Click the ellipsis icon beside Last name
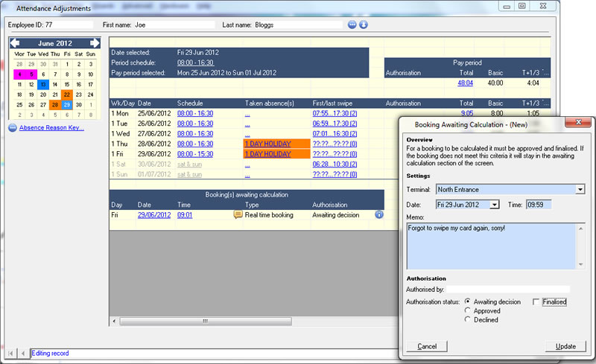This screenshot has width=596, height=364. 352,25
